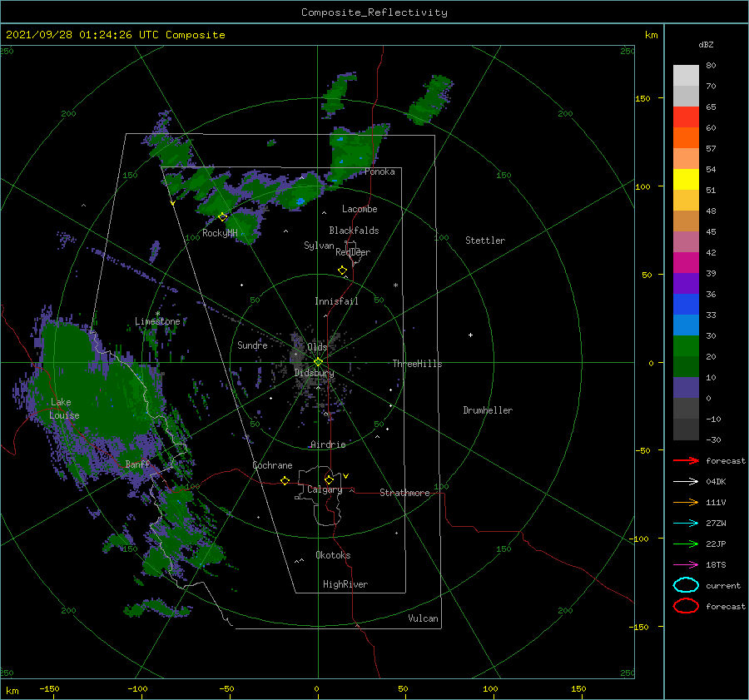
Task: Click the yellow radar-center diamond near Olds
Action: coord(318,362)
